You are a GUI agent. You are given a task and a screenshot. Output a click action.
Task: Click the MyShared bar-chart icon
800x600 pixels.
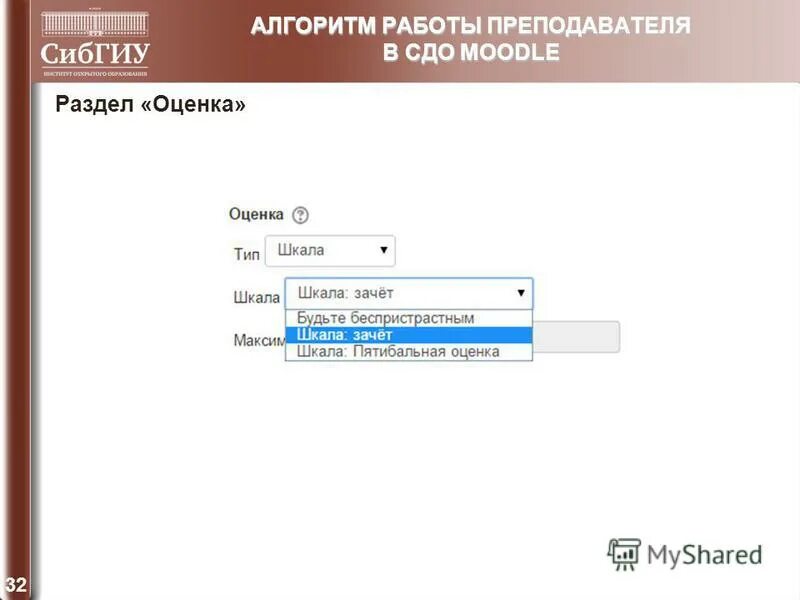627,552
